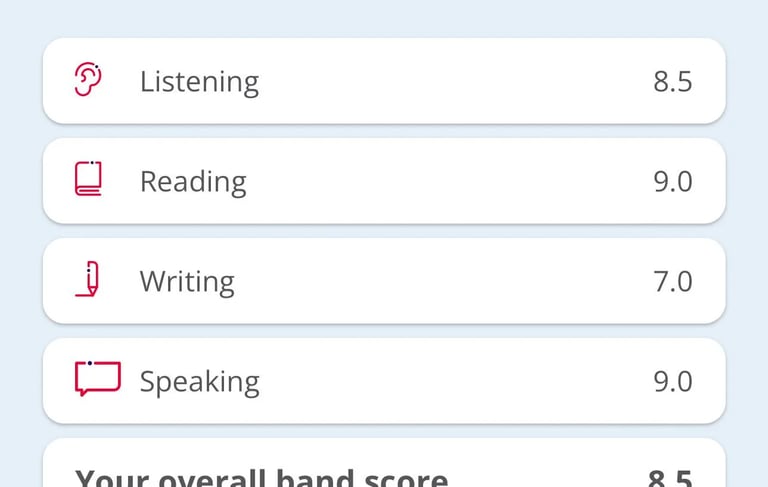Open the Reading score card
This screenshot has height=487, width=768.
384,181
